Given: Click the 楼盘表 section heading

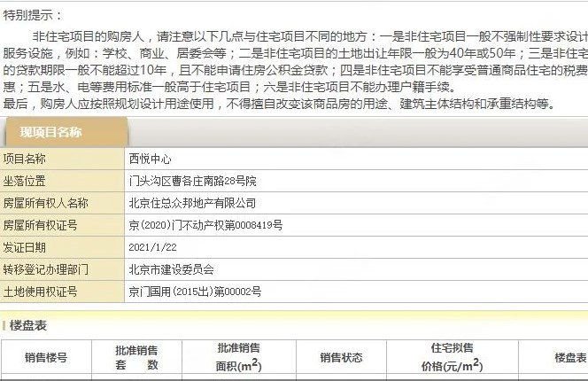Looking at the screenshot, I should click(x=28, y=326).
